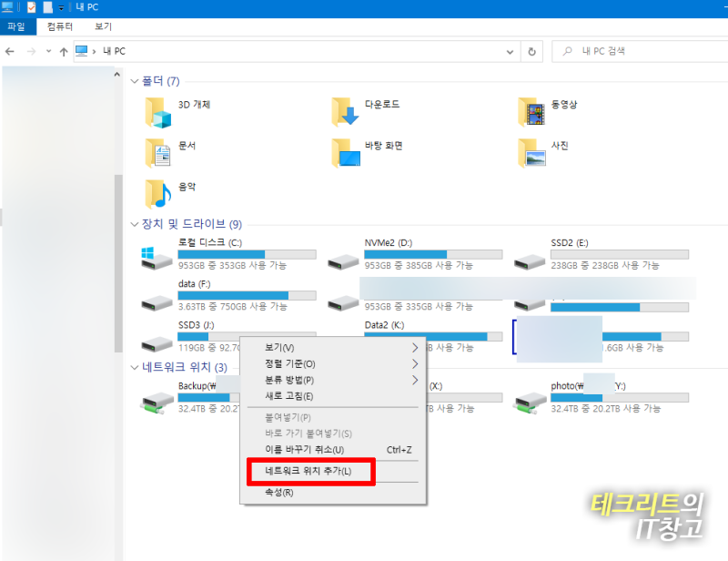The width and height of the screenshot is (728, 561).
Task: Open the 바탕 화면 folder icon
Action: 345,153
